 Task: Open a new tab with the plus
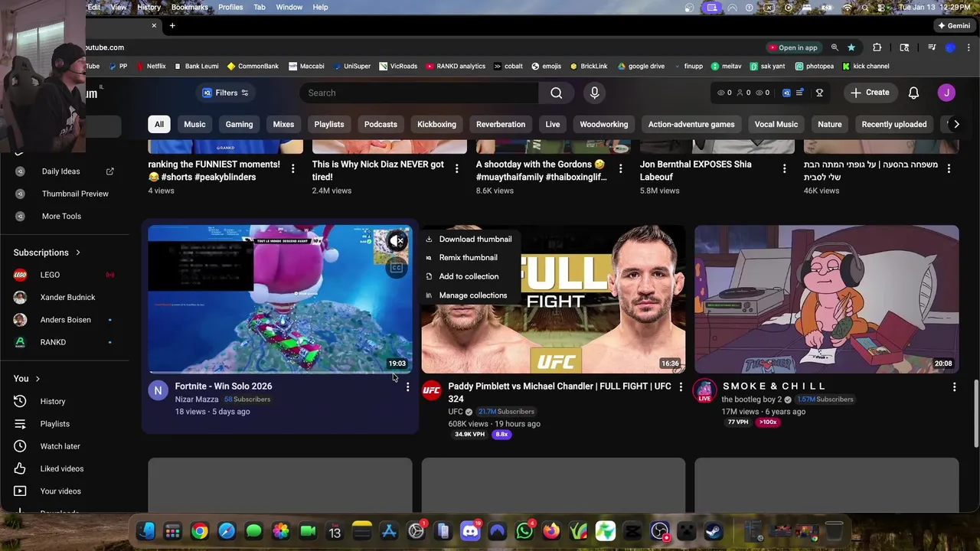[172, 25]
